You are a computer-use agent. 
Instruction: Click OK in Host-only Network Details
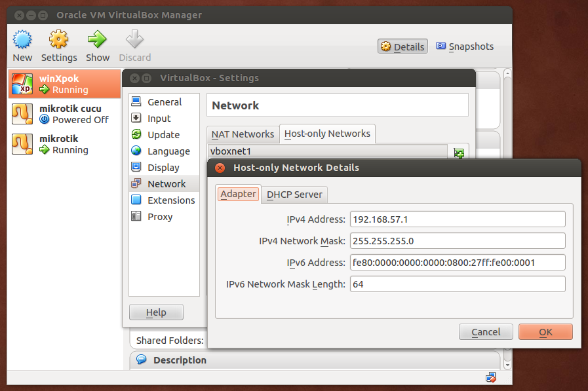(x=545, y=332)
